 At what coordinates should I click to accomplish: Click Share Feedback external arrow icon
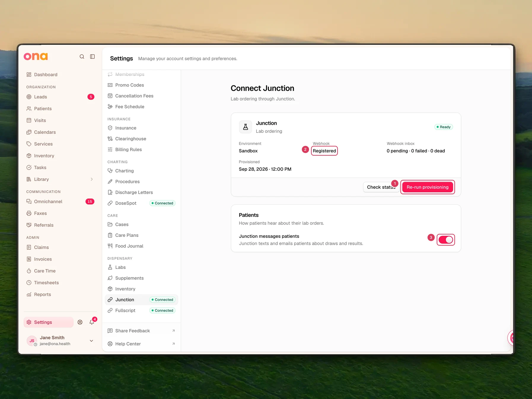tap(173, 331)
